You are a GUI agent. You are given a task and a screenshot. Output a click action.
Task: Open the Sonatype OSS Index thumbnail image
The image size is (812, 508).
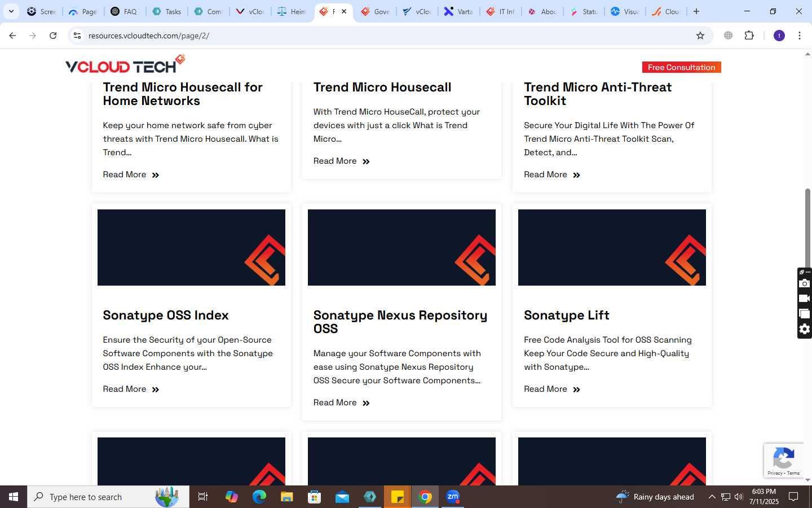(191, 247)
